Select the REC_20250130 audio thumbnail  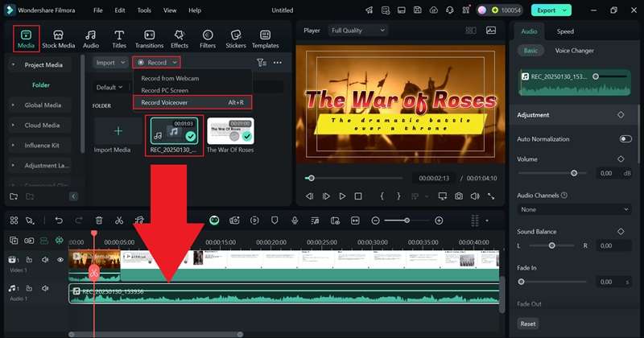pyautogui.click(x=174, y=131)
